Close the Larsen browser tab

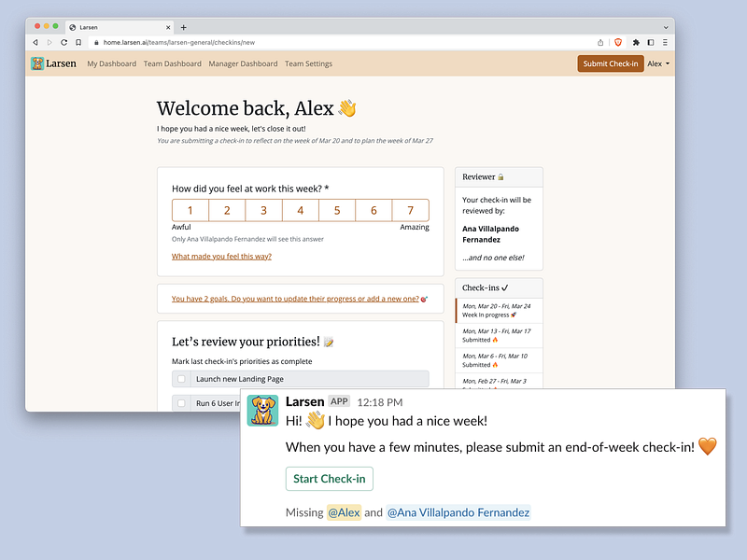(x=168, y=28)
